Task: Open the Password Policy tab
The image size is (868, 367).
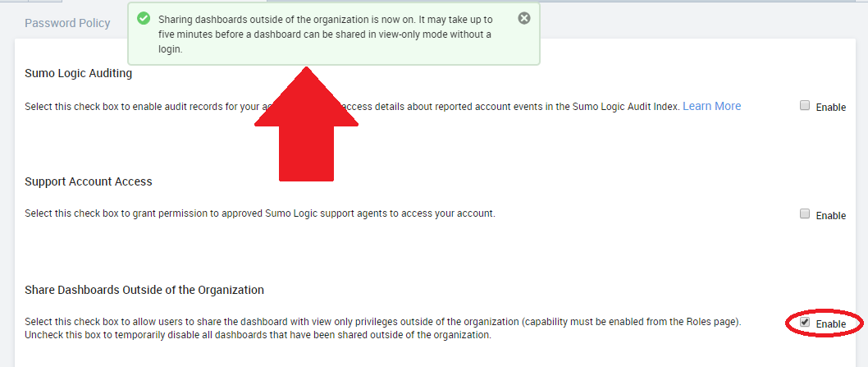Action: point(67,23)
